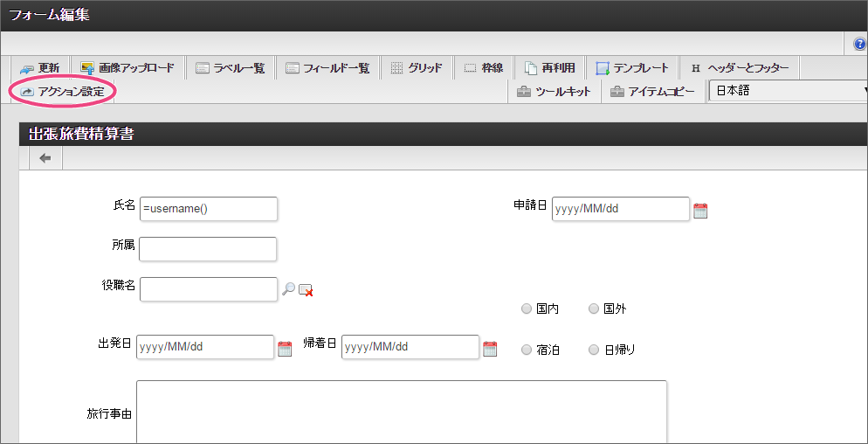Screen dimensions: 868x444
Task: Click the 申請日 label
Action: (x=530, y=205)
